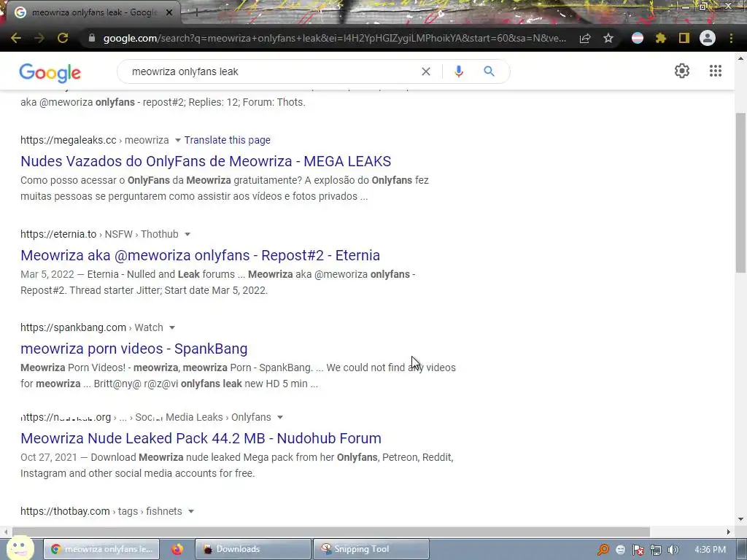Open the Google apps grid
The width and height of the screenshot is (747, 560).
715,71
